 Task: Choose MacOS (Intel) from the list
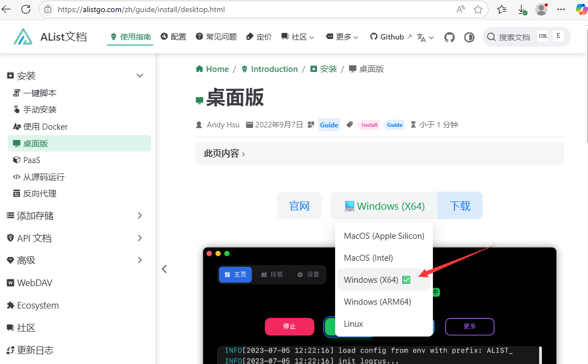coord(384,258)
